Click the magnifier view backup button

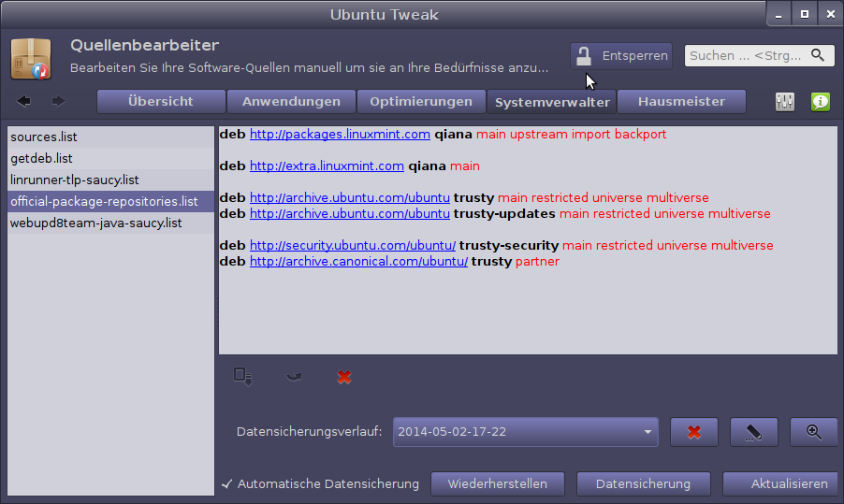(813, 432)
